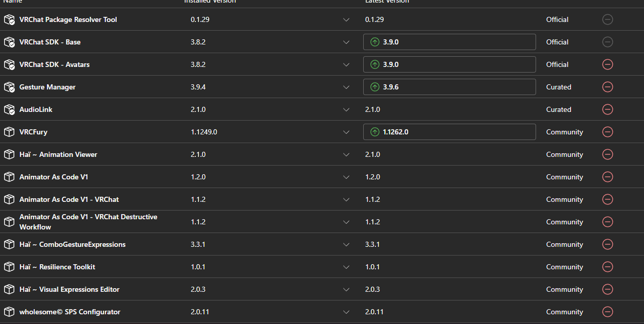644x324 pixels.
Task: Remove Animator As Code V1 package
Action: pos(608,177)
